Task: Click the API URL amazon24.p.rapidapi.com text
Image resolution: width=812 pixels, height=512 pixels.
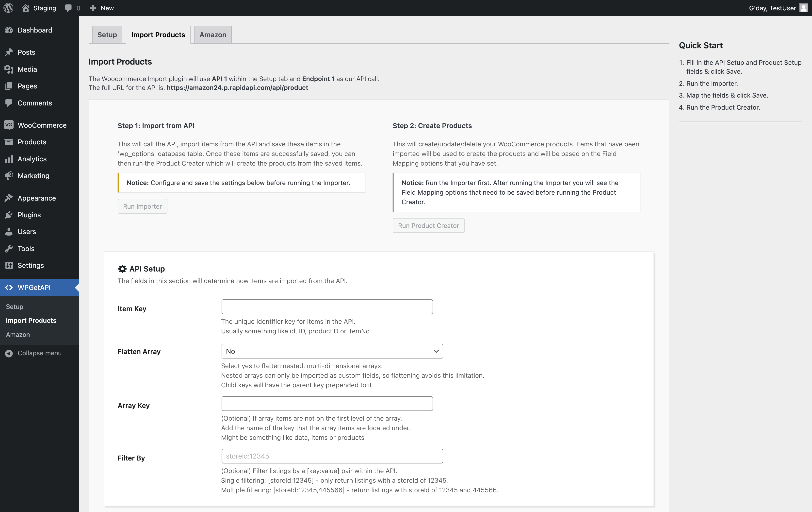Action: (x=237, y=88)
